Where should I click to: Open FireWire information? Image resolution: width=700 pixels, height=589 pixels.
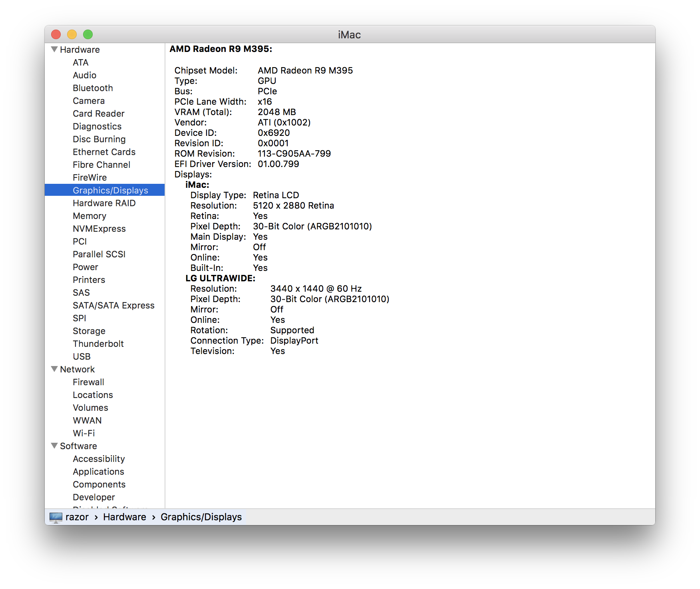[x=89, y=177]
